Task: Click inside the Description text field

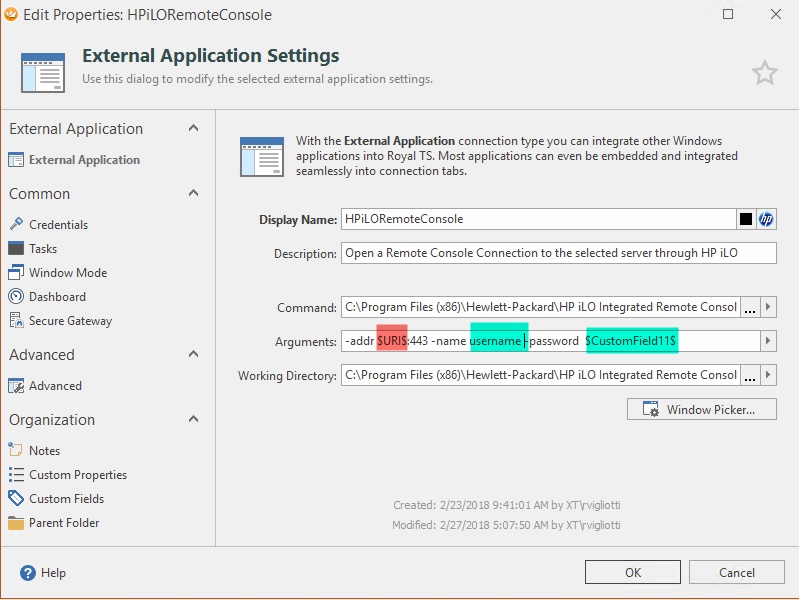Action: pyautogui.click(x=558, y=253)
